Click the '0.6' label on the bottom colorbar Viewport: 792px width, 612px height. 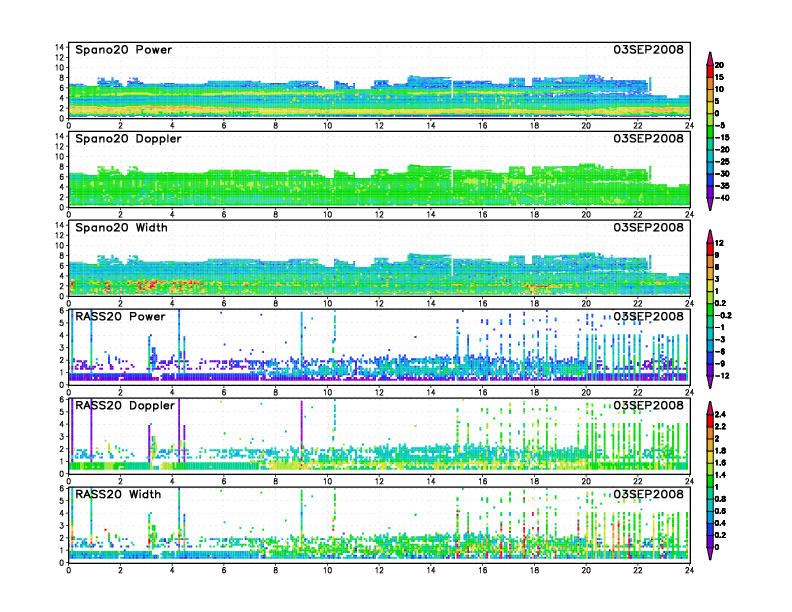tap(720, 511)
